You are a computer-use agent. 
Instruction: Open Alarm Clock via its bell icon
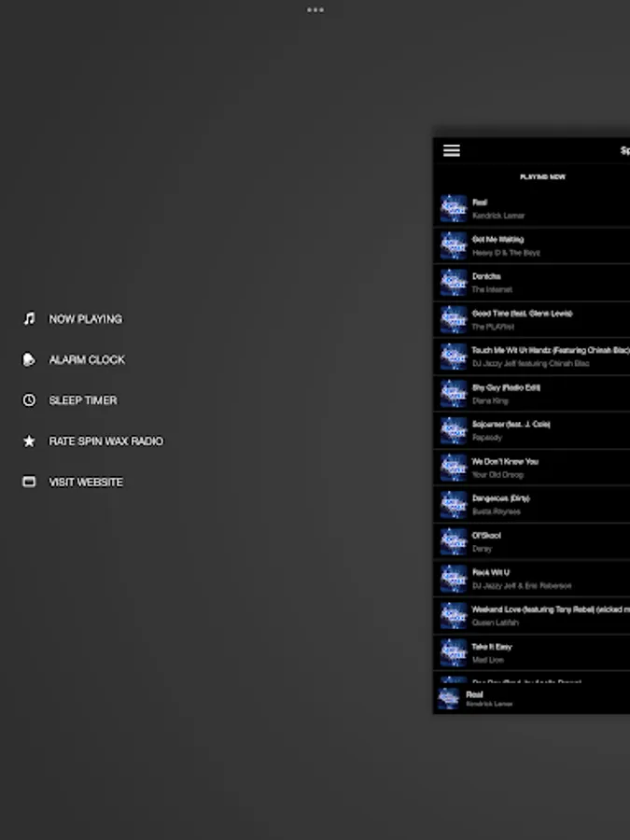coord(29,359)
